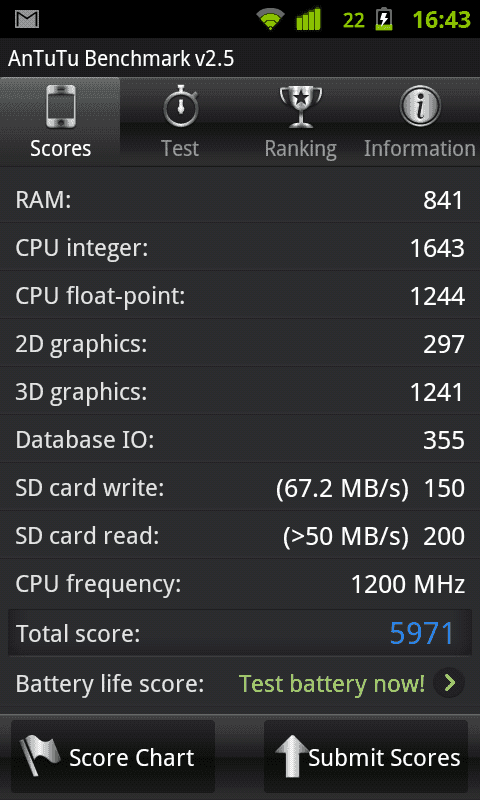Tap the Wi-Fi status icon
The height and width of the screenshot is (800, 480).
click(x=272, y=20)
